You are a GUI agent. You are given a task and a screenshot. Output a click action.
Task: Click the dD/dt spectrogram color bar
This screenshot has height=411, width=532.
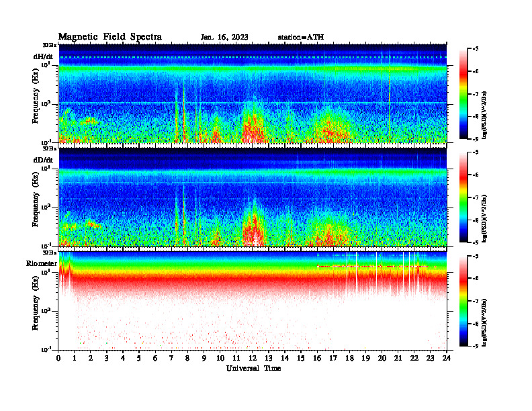(x=463, y=197)
